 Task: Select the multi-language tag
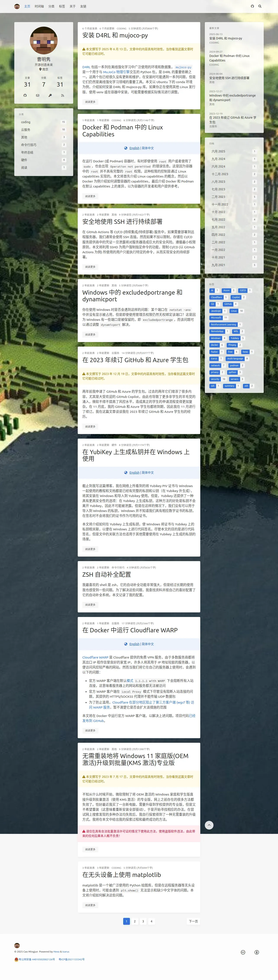(x=238, y=359)
